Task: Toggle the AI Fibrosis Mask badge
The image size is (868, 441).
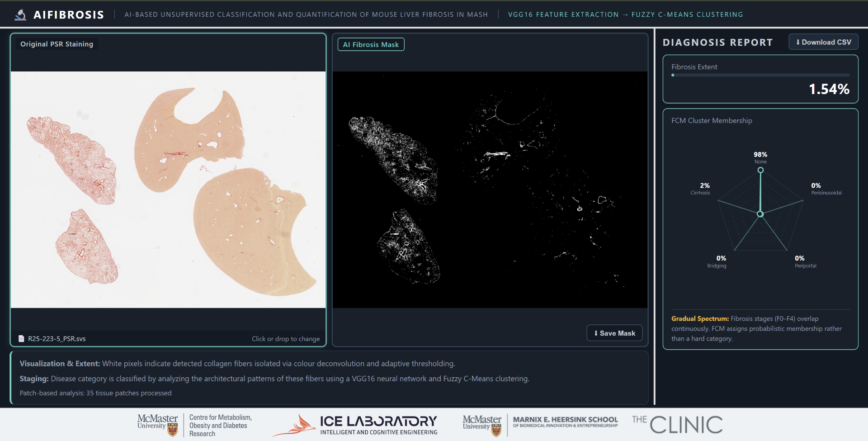Action: pos(371,44)
